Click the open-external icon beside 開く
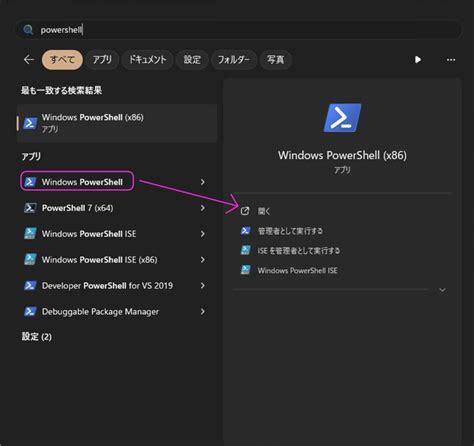474x446 pixels. (245, 211)
